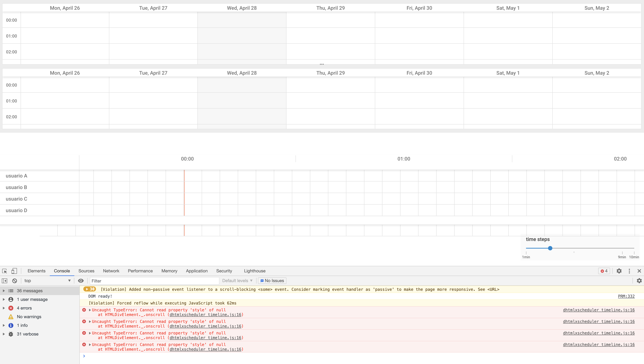Click the user message person icon

pos(11,299)
